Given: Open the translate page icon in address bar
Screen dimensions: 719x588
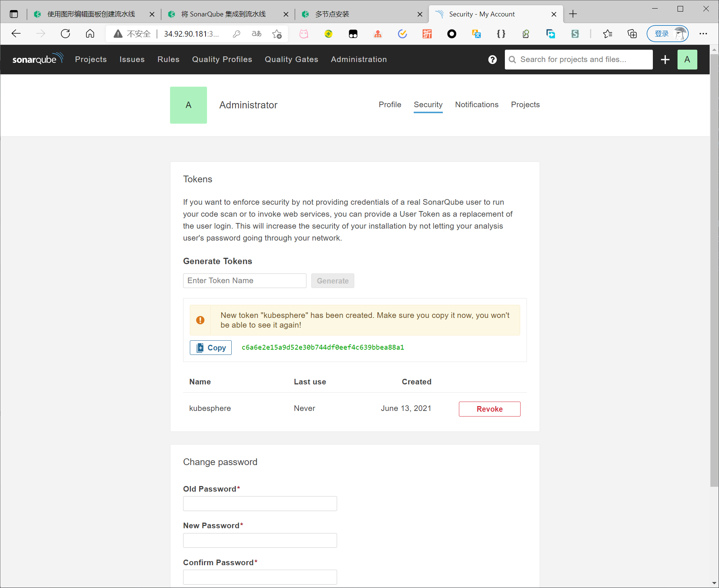Looking at the screenshot, I should (257, 34).
